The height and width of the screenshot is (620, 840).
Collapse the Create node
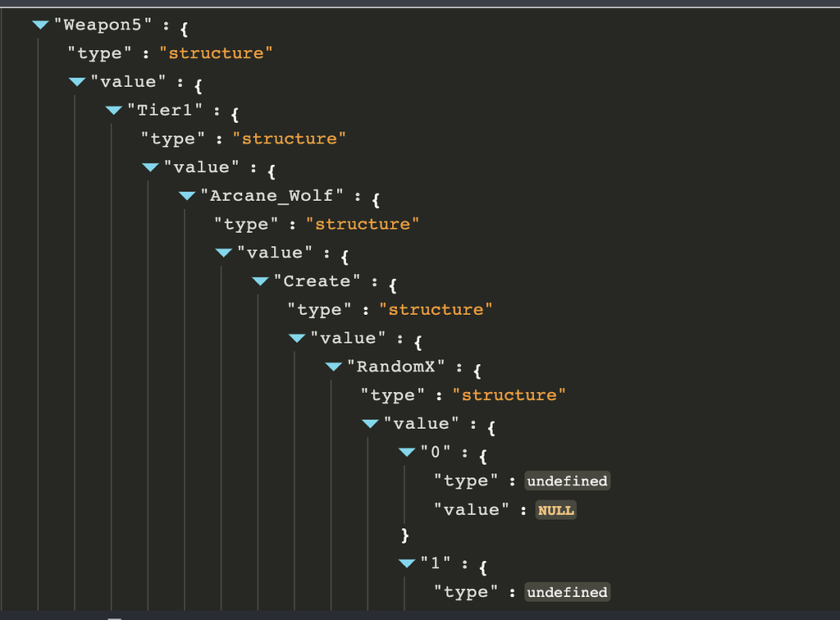[260, 280]
